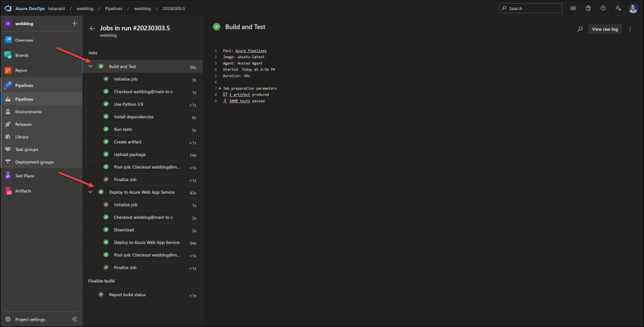Viewport: 644px width, 327px height.
Task: Click the 1 artifact link
Action: click(240, 94)
